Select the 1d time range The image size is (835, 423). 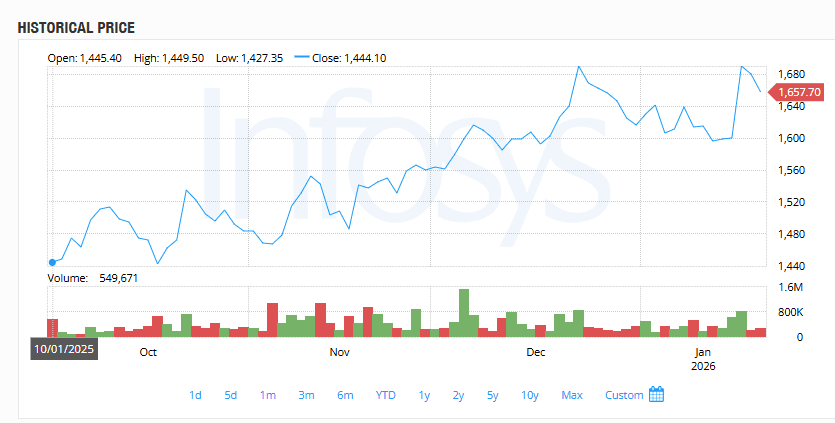click(195, 395)
